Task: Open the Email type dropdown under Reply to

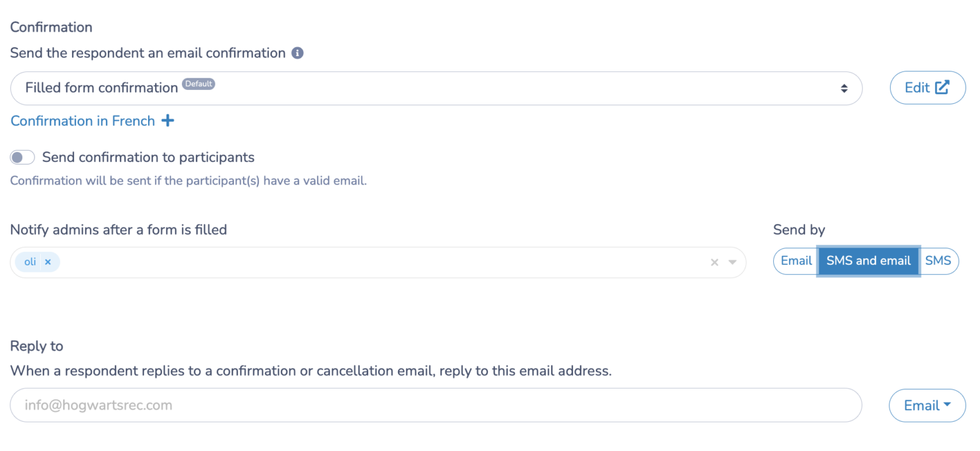Action: (x=927, y=406)
